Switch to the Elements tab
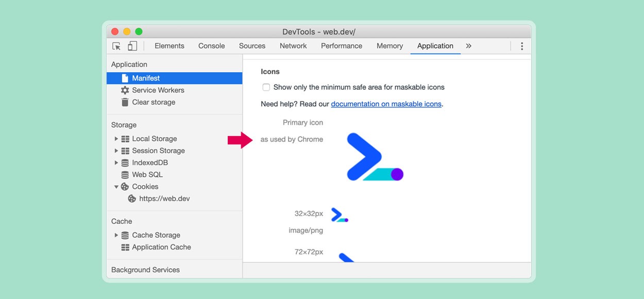644x299 pixels. pyautogui.click(x=170, y=46)
